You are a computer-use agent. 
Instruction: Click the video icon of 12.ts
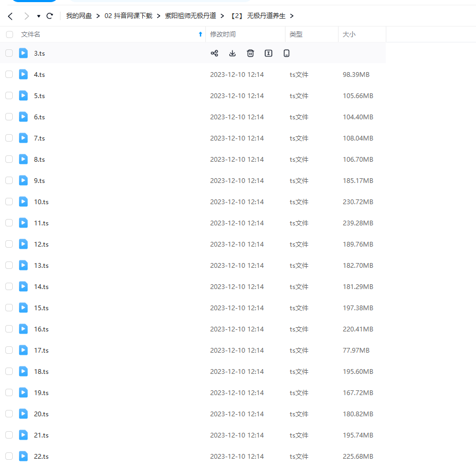point(23,244)
